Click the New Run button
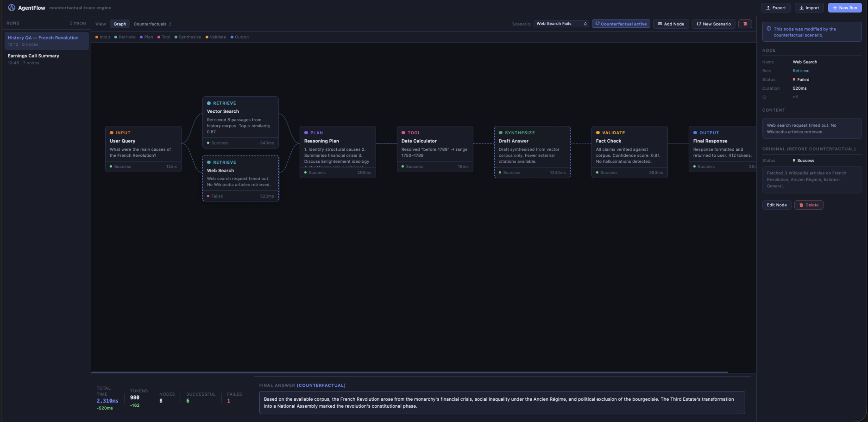Screen dimensions: 868x422 (x=844, y=7)
